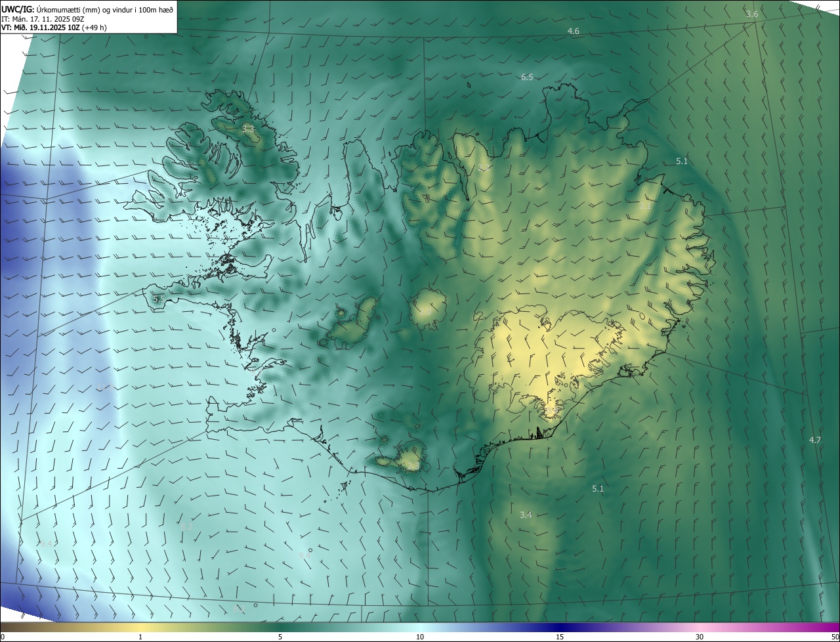Viewport: 840px width, 642px height.
Task: Click the 9.4 value label beside the small circle marker
Action: 304,555
